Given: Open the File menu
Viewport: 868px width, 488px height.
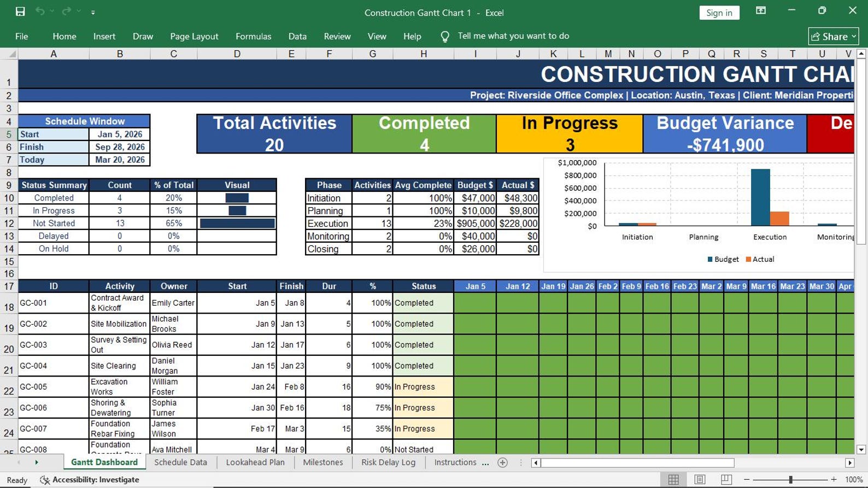Looking at the screenshot, I should click(22, 36).
